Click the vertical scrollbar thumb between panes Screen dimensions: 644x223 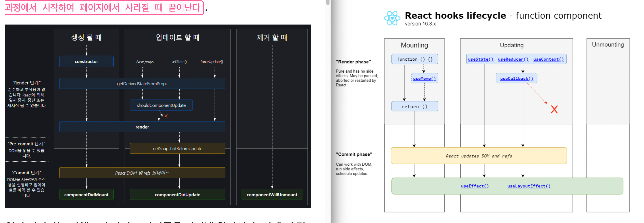328,2
